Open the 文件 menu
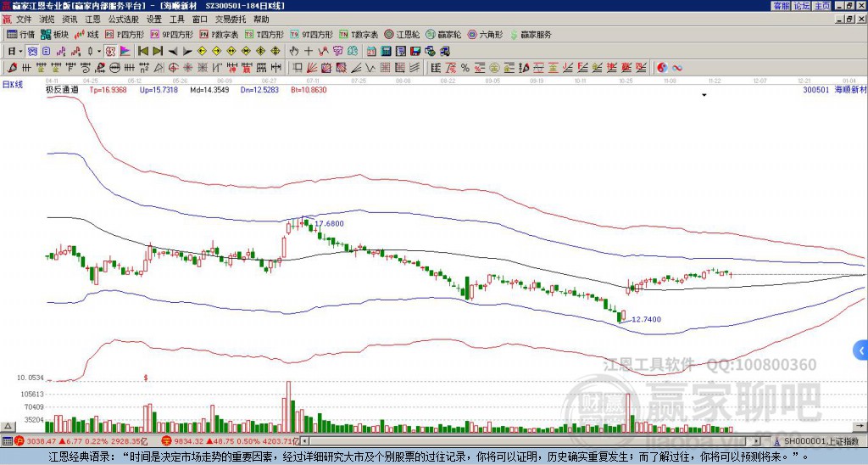Image resolution: width=868 pixels, height=465 pixels. 24,20
